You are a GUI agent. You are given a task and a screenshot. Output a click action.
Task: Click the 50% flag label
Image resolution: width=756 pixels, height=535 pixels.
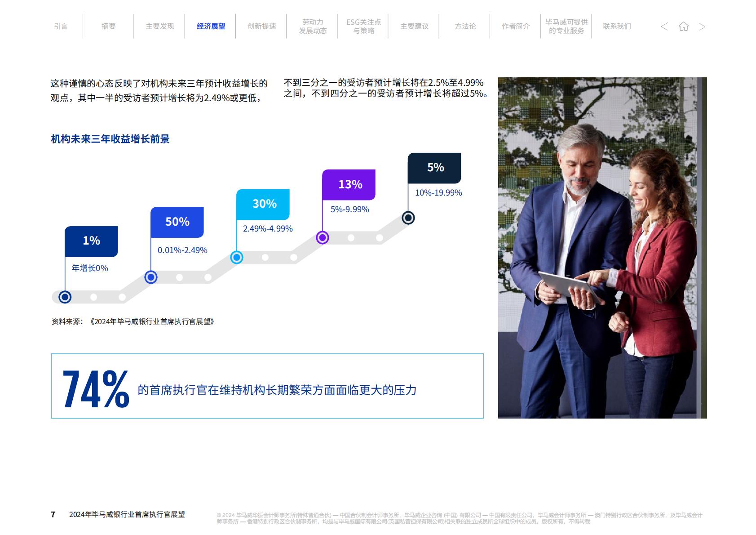point(177,222)
